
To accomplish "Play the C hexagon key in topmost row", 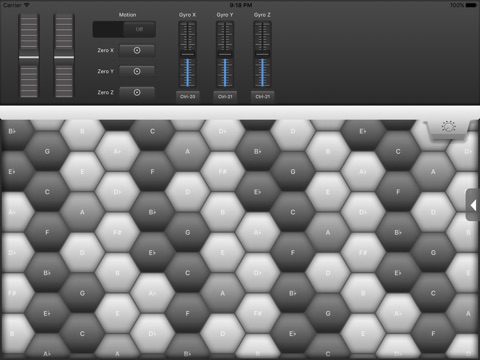I will (x=152, y=131).
